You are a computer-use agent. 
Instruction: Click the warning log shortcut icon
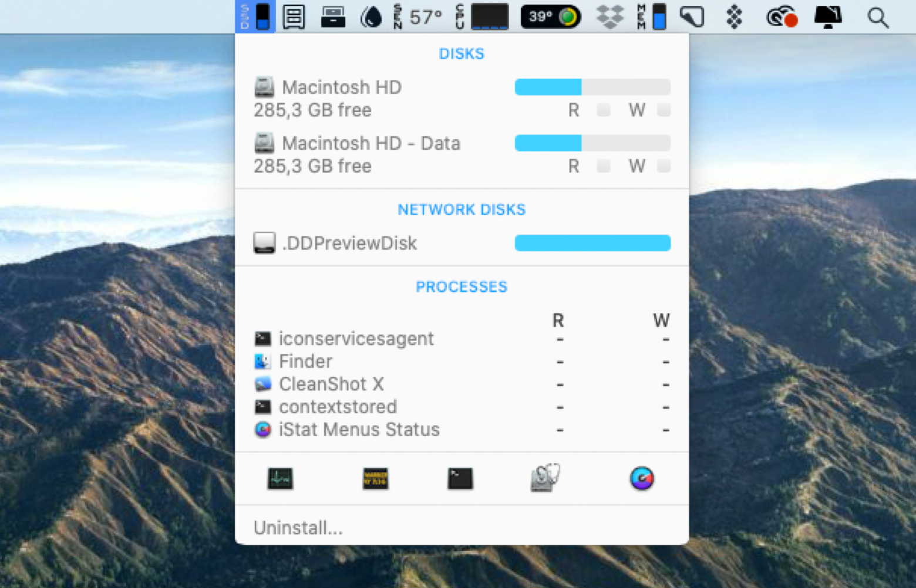pos(375,478)
